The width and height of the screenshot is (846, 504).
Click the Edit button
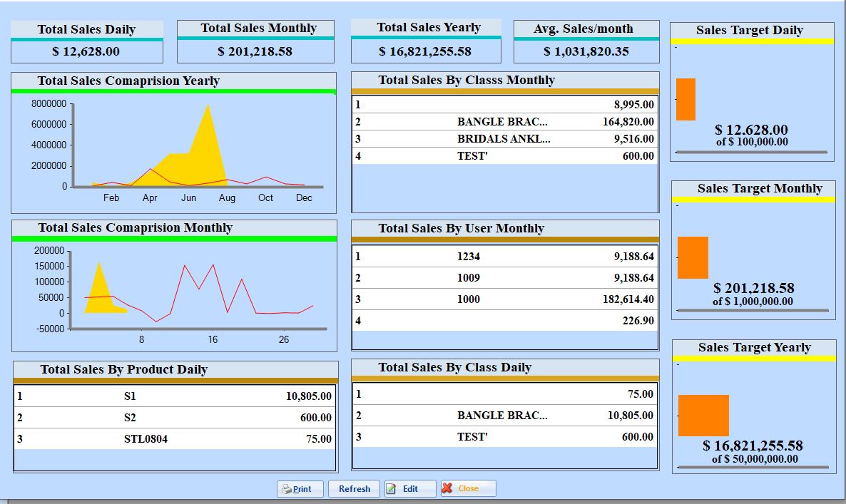(410, 489)
